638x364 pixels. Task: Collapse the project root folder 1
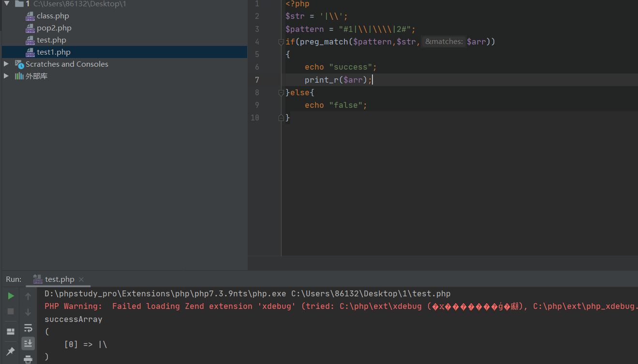[x=7, y=3]
